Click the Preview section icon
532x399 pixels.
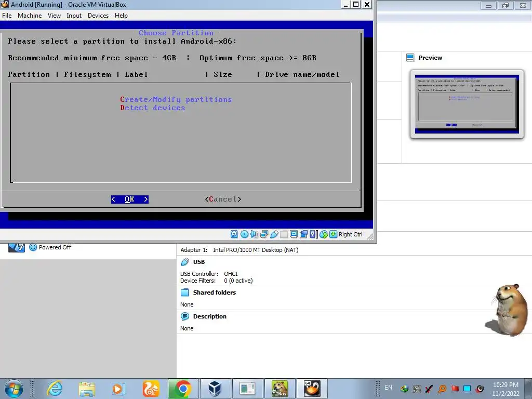point(410,58)
